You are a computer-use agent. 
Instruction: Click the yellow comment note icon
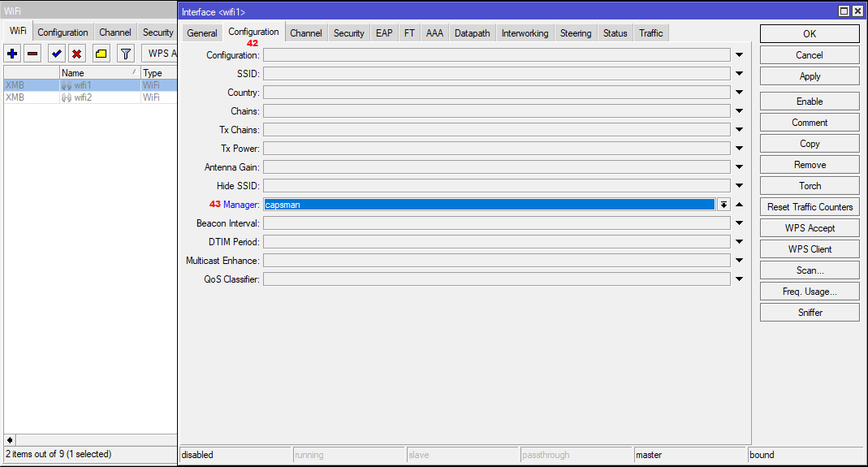pos(101,54)
